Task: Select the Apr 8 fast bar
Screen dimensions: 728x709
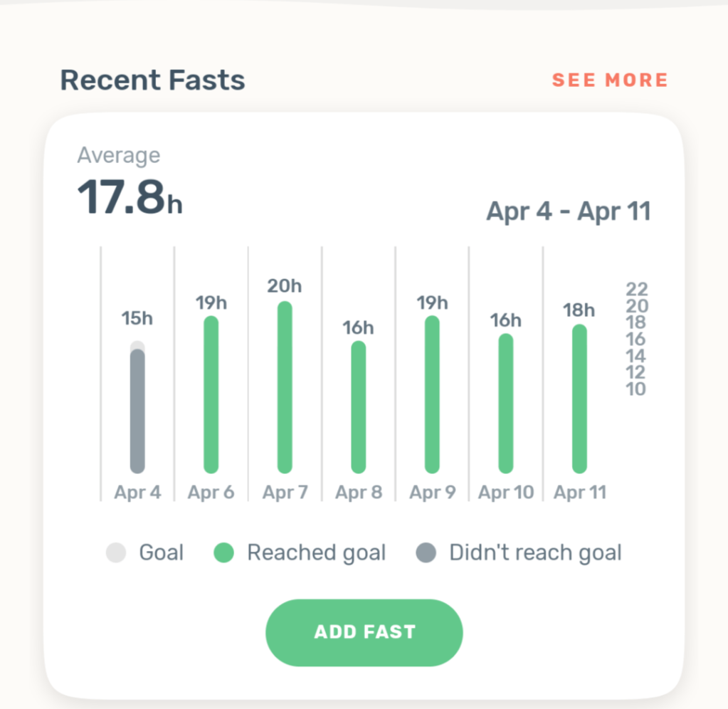Action: click(x=358, y=406)
